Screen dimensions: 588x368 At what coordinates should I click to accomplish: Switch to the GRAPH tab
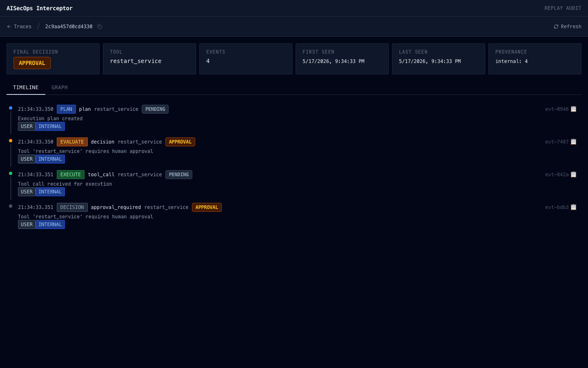[60, 88]
